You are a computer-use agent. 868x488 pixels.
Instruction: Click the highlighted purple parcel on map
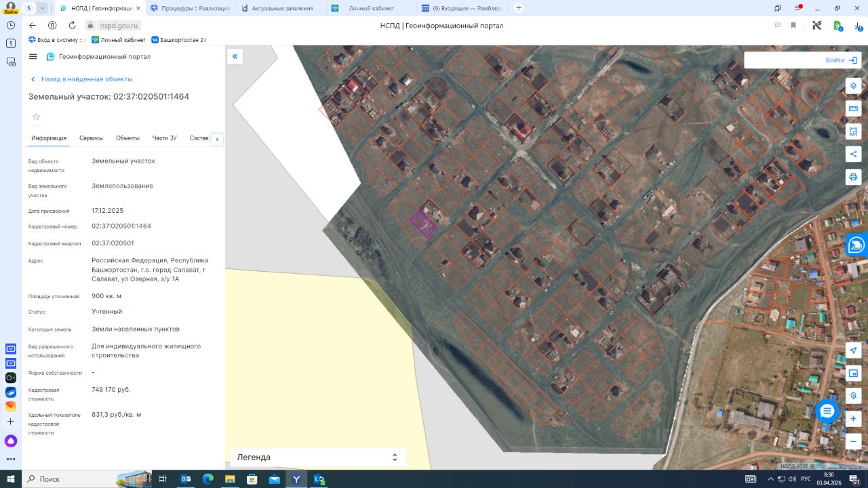(423, 223)
